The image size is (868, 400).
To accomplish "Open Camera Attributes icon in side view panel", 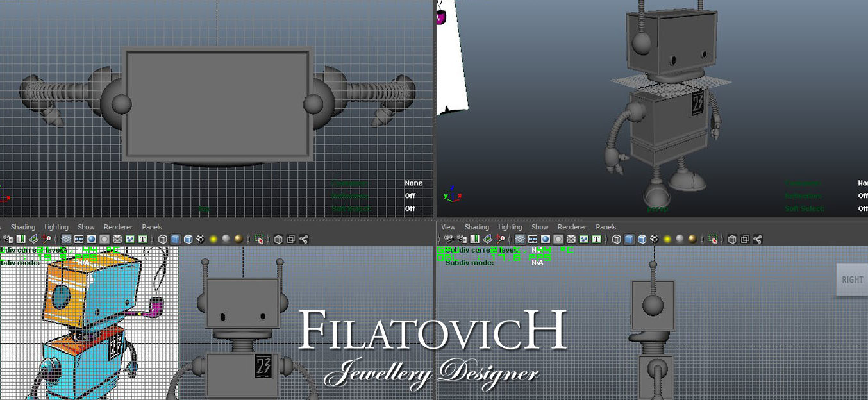I will click(462, 239).
